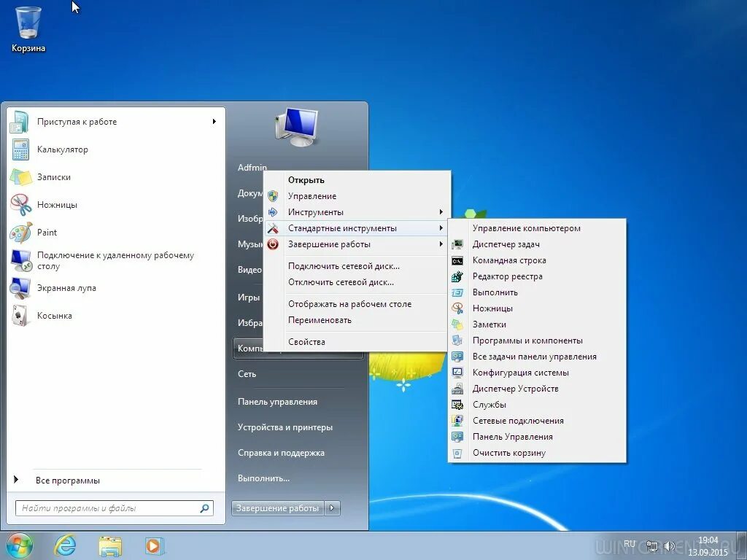Click the Solitaire (Косынка) card icon
Image resolution: width=747 pixels, height=560 pixels.
coord(20,316)
